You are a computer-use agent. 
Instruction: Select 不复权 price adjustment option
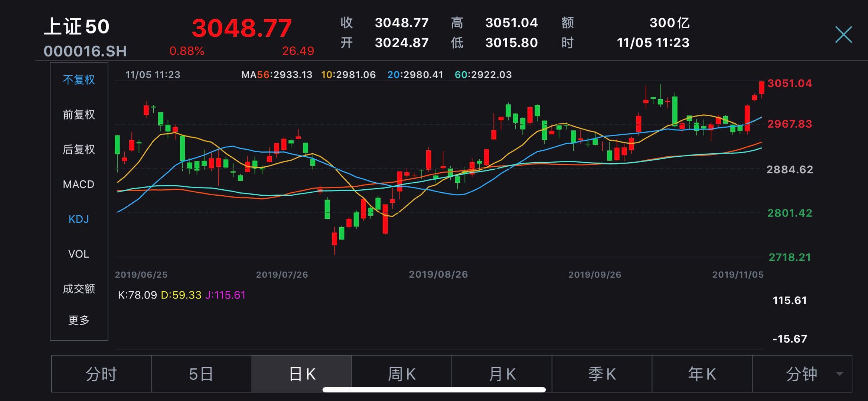click(79, 80)
